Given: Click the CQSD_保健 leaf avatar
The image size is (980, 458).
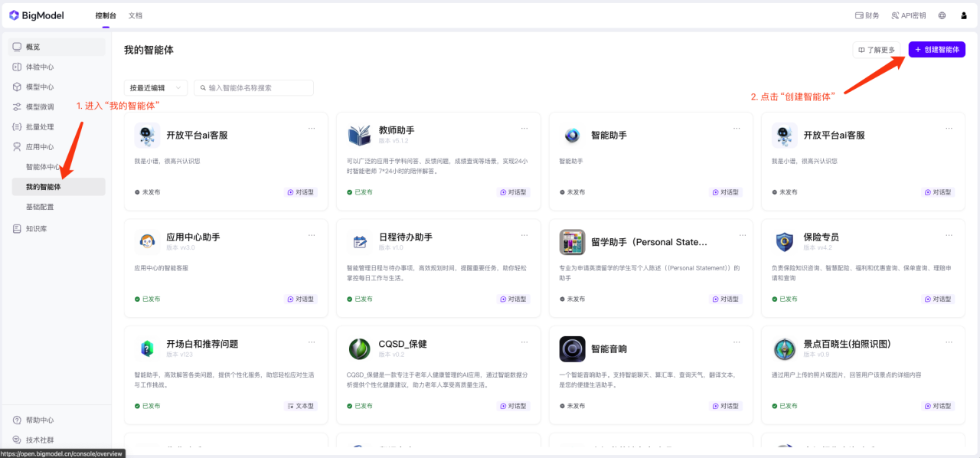Looking at the screenshot, I should (359, 348).
